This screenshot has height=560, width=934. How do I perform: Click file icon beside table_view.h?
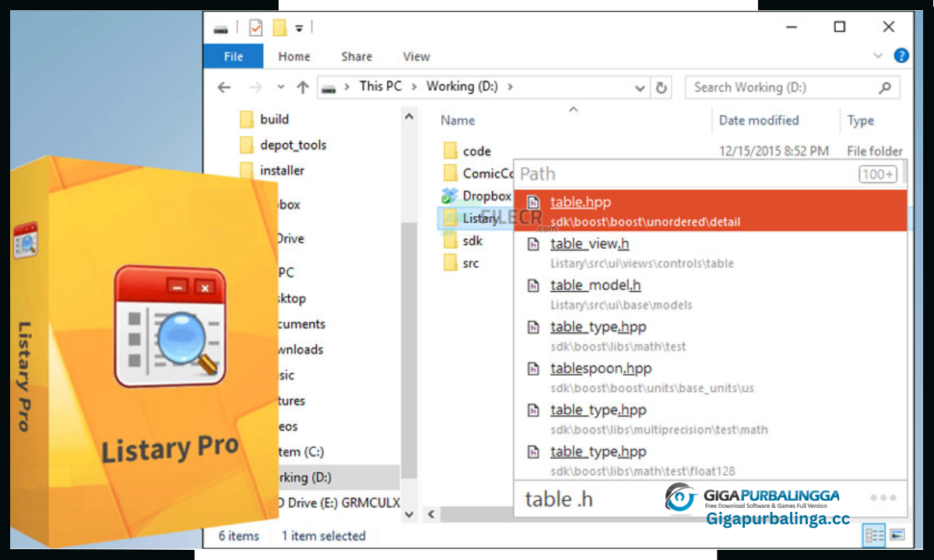[x=533, y=244]
